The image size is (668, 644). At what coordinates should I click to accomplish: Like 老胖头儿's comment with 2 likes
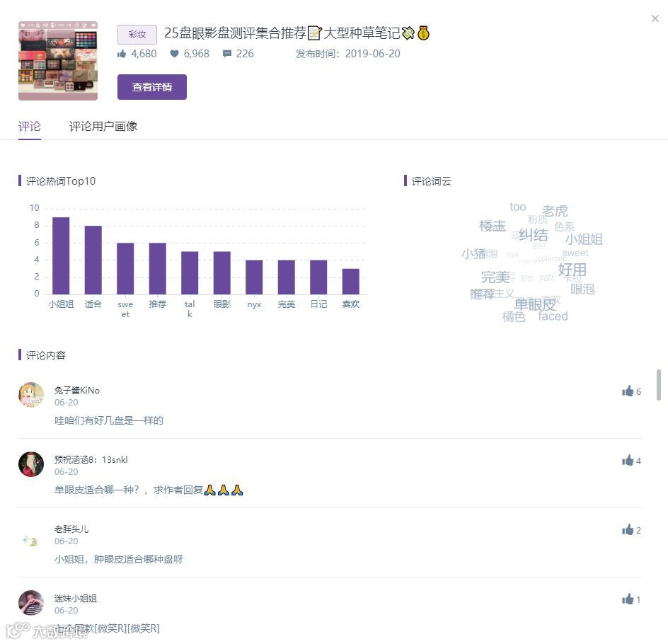(x=628, y=530)
